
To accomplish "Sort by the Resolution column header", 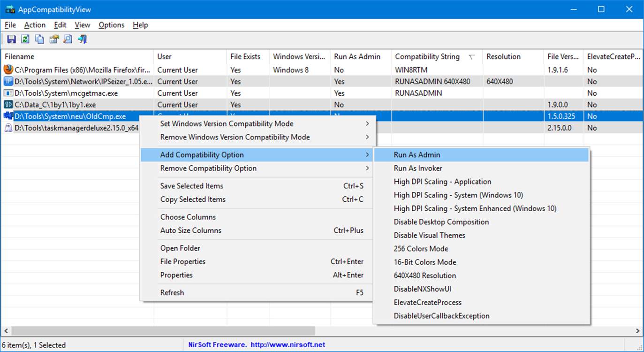I will (x=513, y=57).
